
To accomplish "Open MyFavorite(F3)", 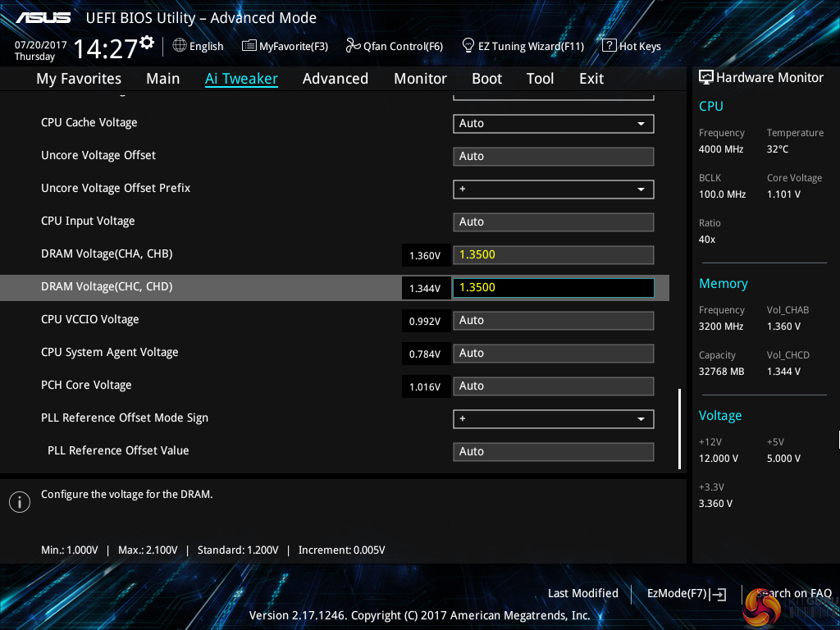I will 285,46.
